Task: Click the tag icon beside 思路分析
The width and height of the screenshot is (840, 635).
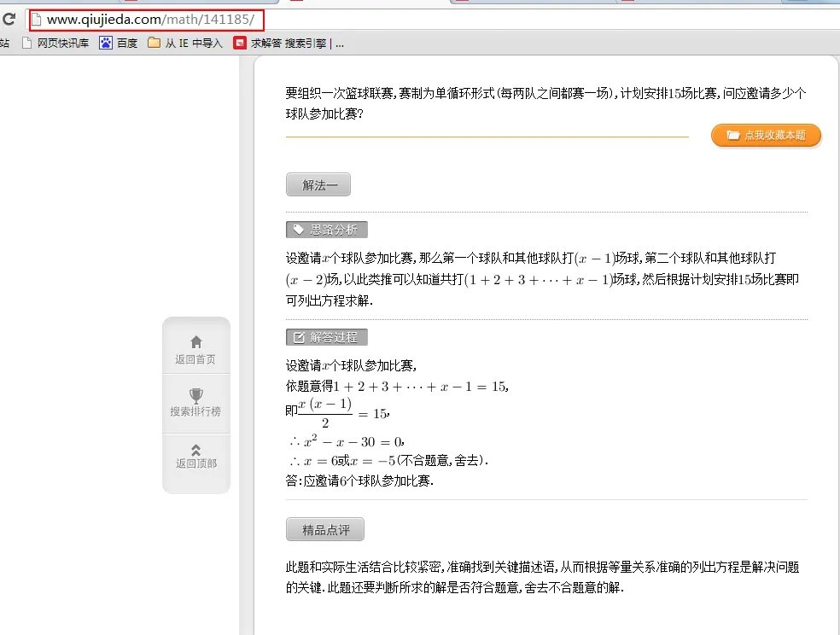Action: (297, 229)
